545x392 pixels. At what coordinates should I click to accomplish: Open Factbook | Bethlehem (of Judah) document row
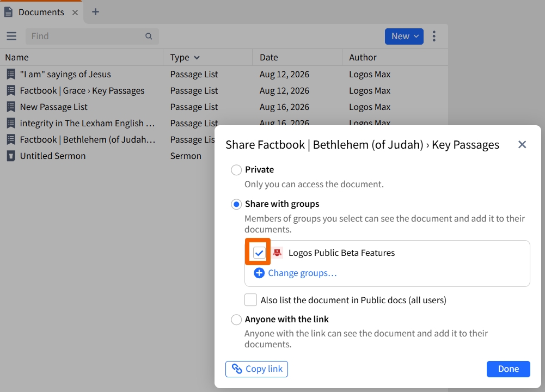coord(88,139)
